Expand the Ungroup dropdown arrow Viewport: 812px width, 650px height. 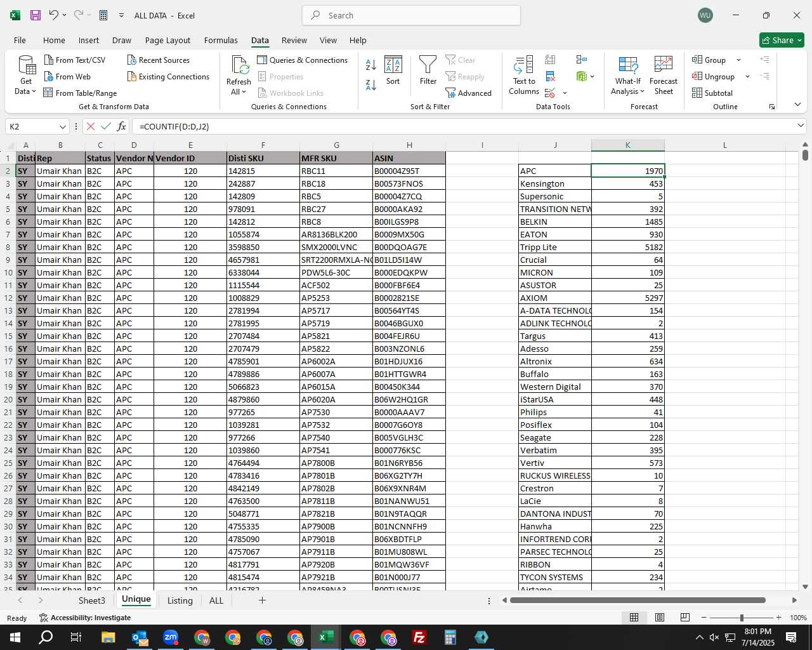tap(747, 76)
